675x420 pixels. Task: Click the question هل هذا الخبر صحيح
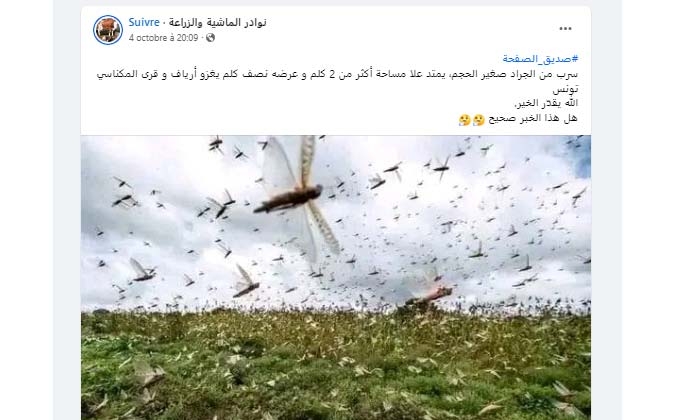(x=533, y=119)
